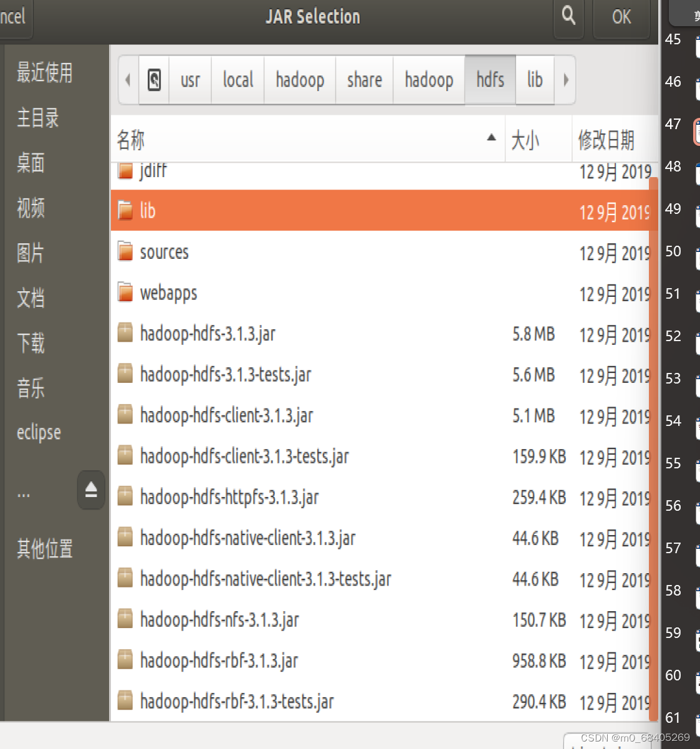Screen dimensions: 700x749
Task: Click the hadoop-hdfs-client-3.1.3-tests.jar package icon
Action: (125, 456)
